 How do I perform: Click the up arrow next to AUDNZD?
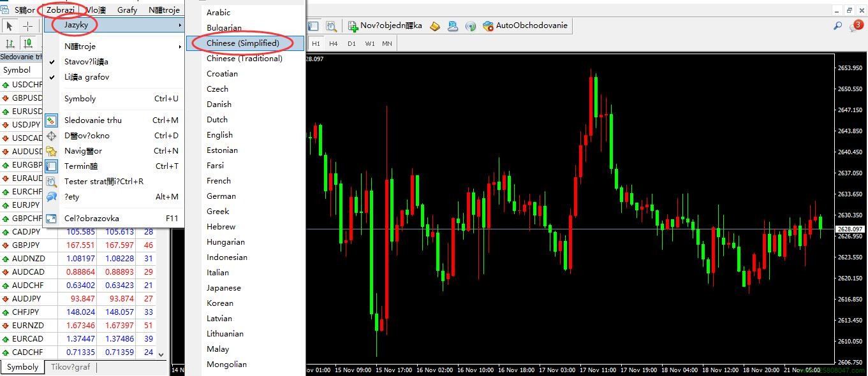pyautogui.click(x=5, y=259)
